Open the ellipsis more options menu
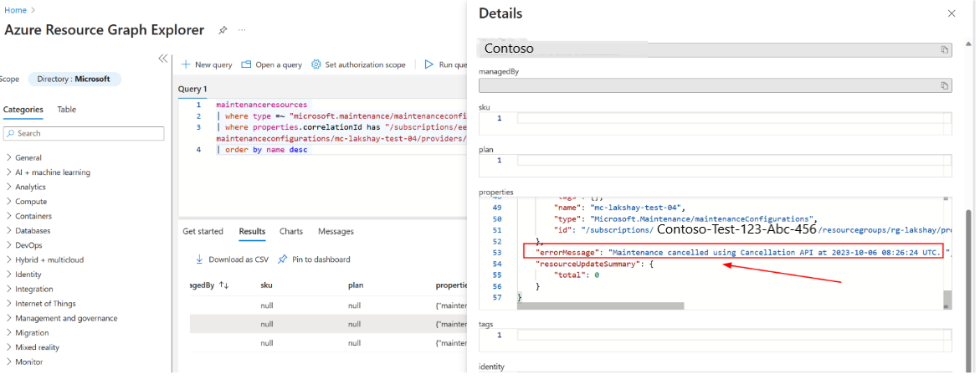This screenshot has height=380, width=980. (x=242, y=30)
